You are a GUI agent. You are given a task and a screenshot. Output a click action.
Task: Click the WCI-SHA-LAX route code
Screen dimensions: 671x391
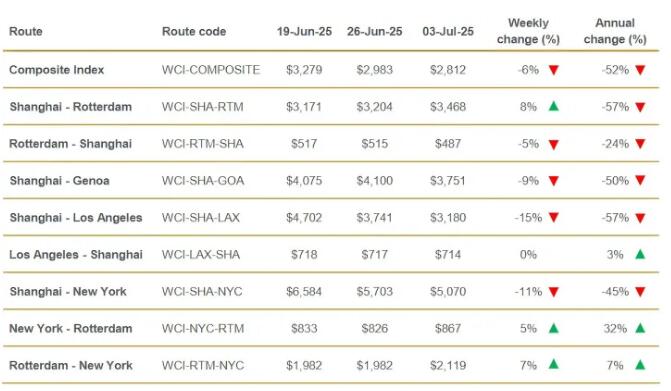[x=201, y=218]
